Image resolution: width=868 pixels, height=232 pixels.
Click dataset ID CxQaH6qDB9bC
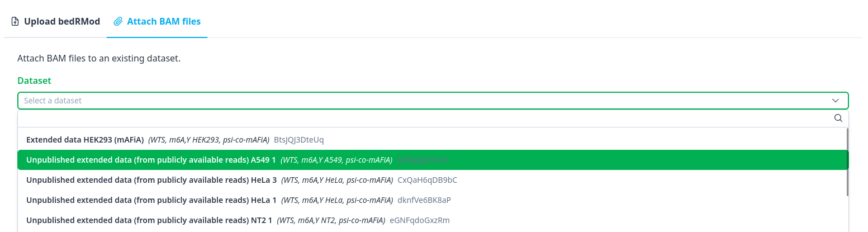pyautogui.click(x=427, y=180)
